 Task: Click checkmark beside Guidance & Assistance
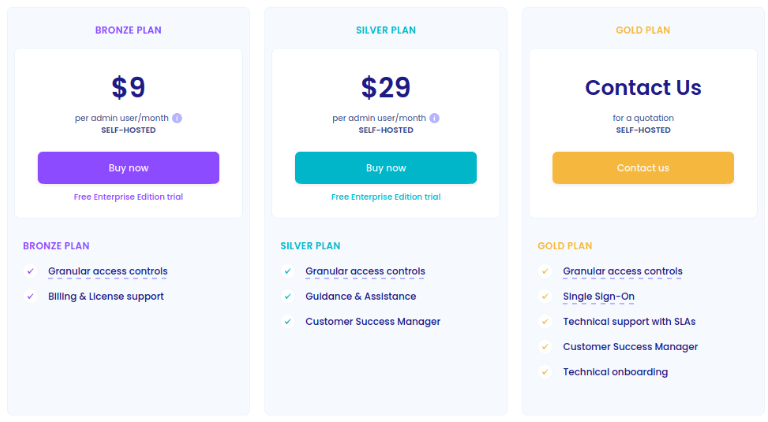[288, 296]
